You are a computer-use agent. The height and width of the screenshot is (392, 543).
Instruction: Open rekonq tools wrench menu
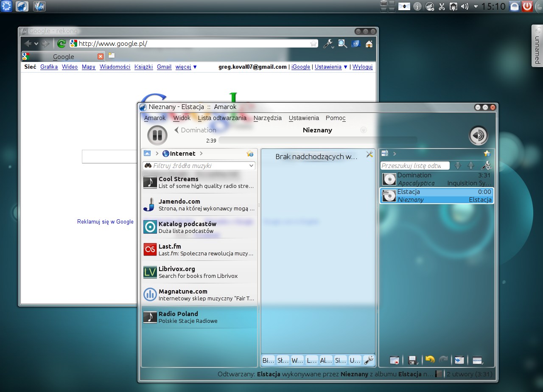328,43
